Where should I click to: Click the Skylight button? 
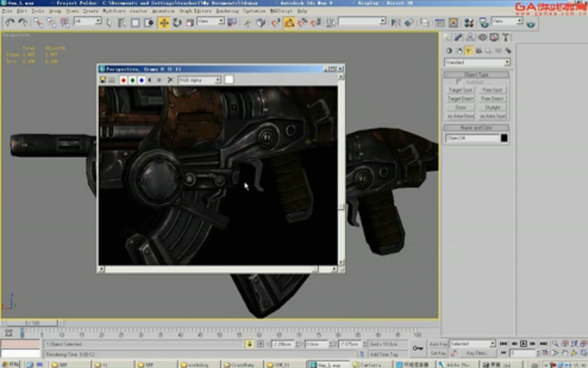pos(492,108)
